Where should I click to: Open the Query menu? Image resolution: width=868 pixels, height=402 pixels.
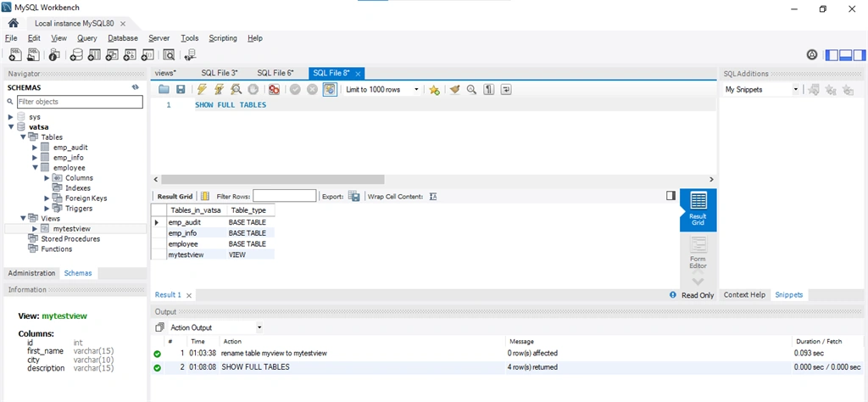[x=87, y=38]
